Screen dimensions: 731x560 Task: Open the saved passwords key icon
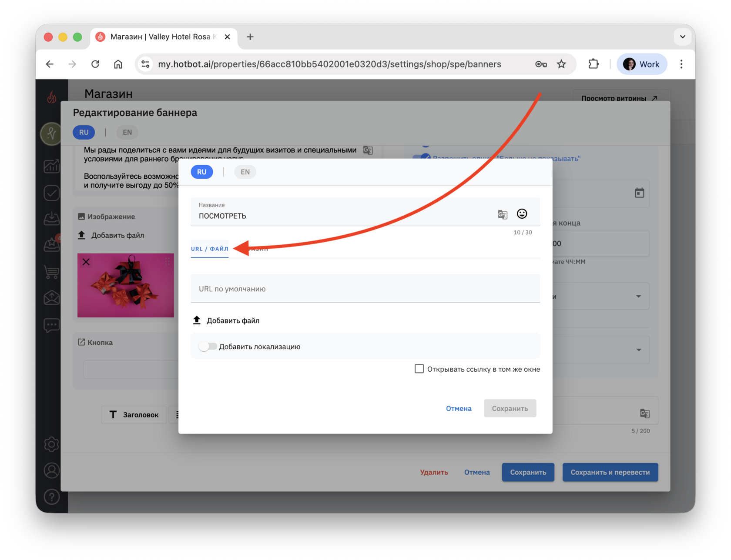(x=541, y=64)
